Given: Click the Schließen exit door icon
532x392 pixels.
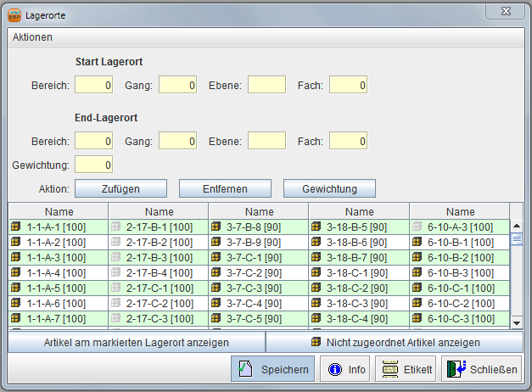Looking at the screenshot, I should pos(457,370).
